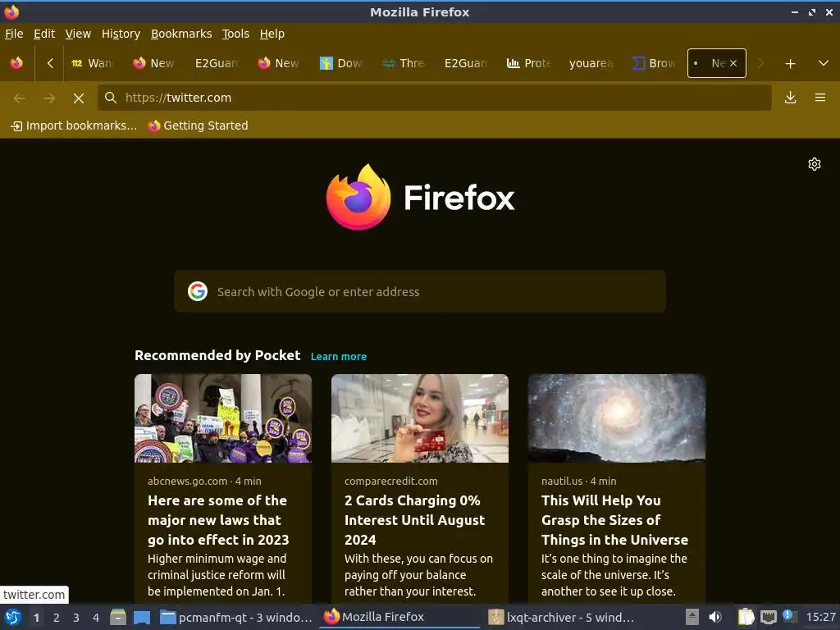Screen dimensions: 840x630
Task: Click update notifier tray icon
Action: point(790,616)
